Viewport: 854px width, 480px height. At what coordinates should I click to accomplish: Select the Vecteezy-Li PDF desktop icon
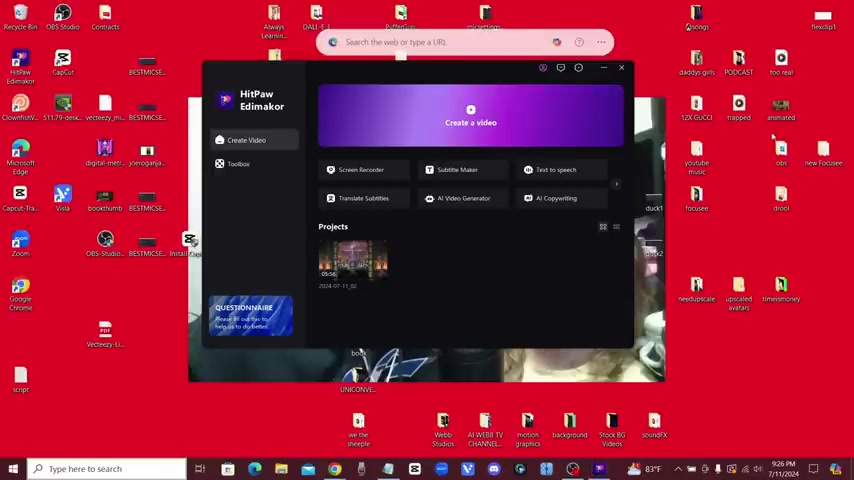(105, 334)
